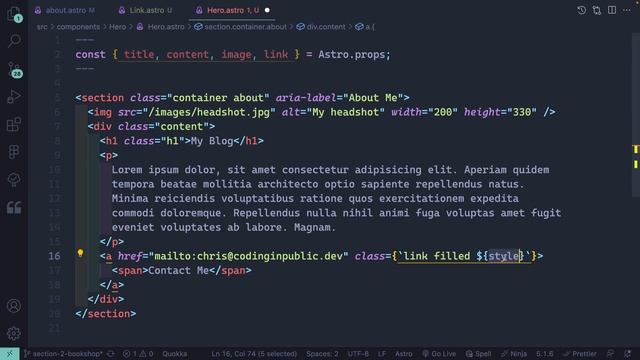
Task: Click the lightbulb code action on line 16
Action: point(80,253)
